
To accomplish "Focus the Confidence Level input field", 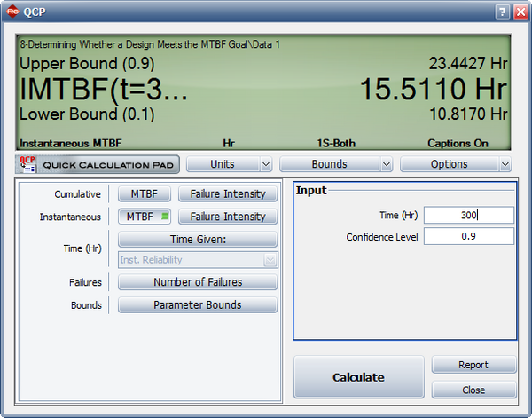I will [469, 236].
